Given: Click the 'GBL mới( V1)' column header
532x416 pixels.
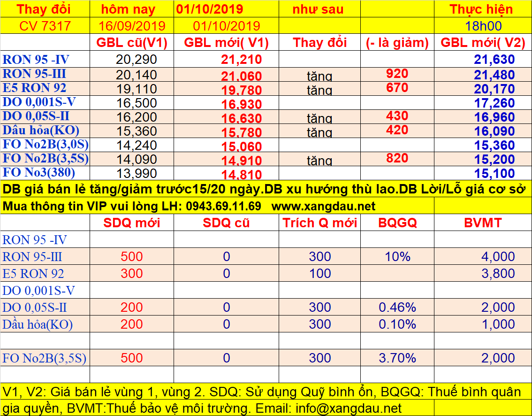Looking at the screenshot, I should coord(226,43).
